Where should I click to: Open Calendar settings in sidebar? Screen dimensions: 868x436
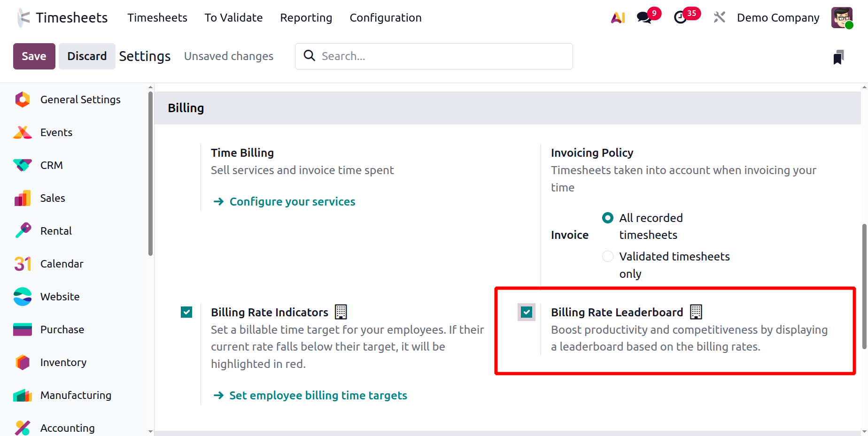62,264
